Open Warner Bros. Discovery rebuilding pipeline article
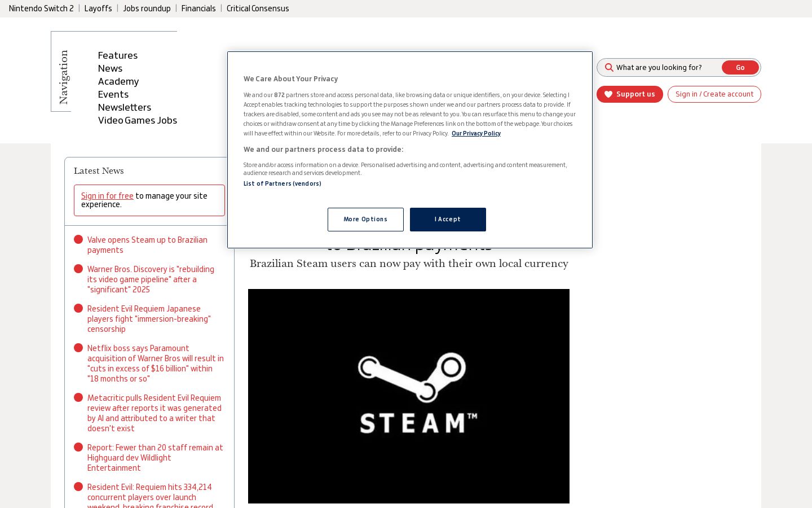Screen dimensions: 812x508 (151, 279)
